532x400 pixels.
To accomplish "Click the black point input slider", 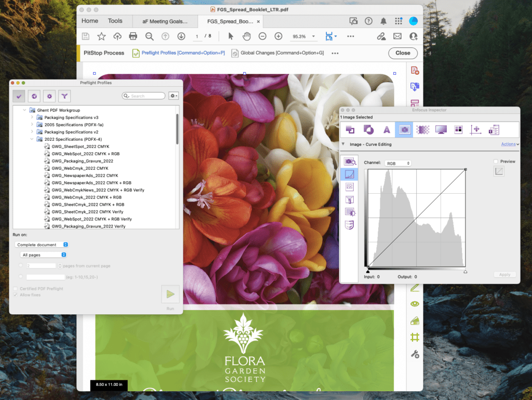I will pyautogui.click(x=368, y=271).
